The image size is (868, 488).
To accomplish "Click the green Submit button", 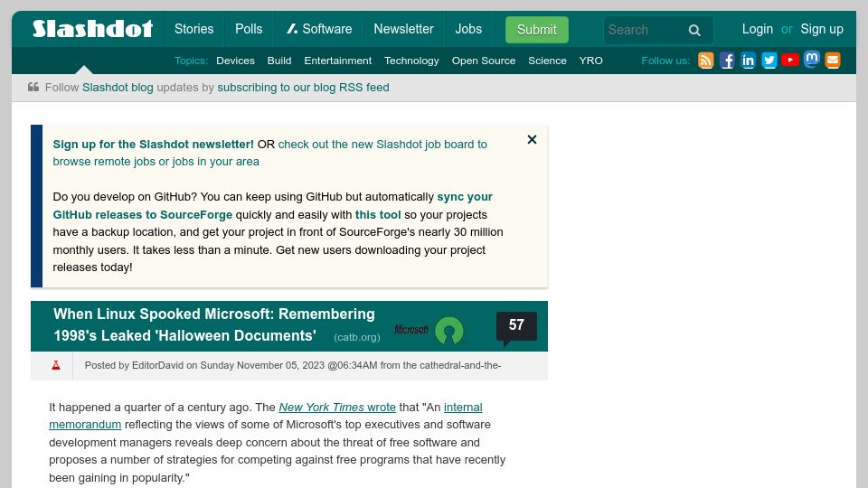I will pyautogui.click(x=536, y=30).
